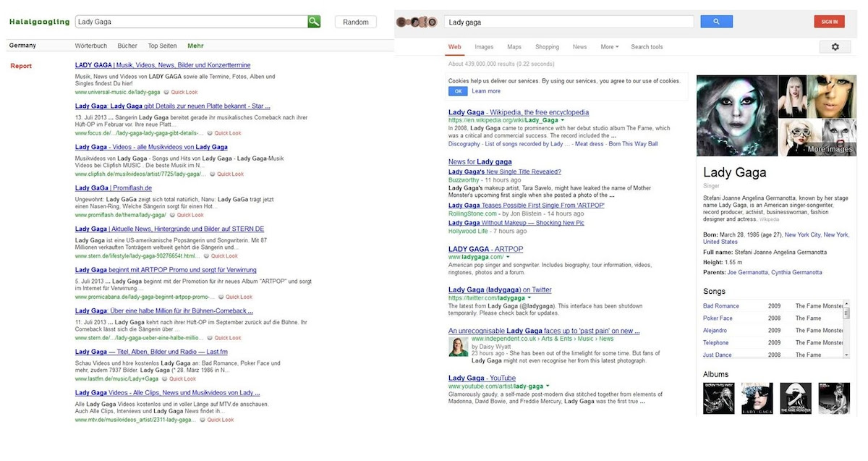The image size is (868, 461).
Task: Open the large Lady Gaga portrait image
Action: pyautogui.click(x=736, y=115)
